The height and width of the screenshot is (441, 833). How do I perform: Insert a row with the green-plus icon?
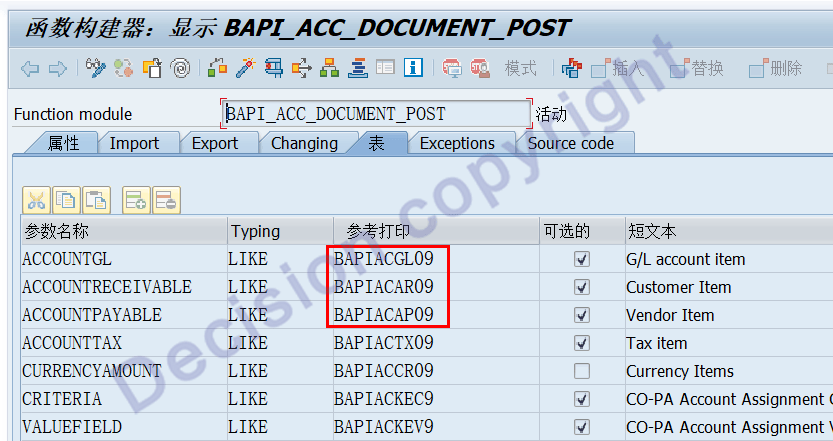click(x=136, y=199)
